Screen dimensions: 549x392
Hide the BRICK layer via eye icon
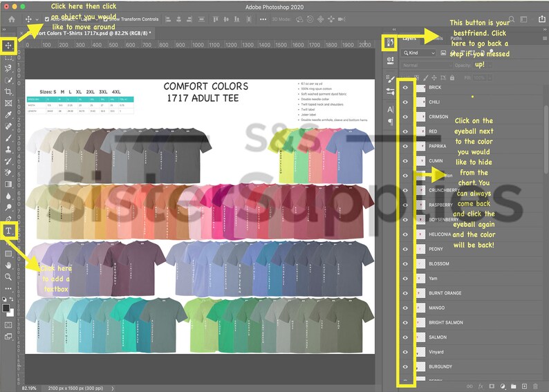[405, 88]
